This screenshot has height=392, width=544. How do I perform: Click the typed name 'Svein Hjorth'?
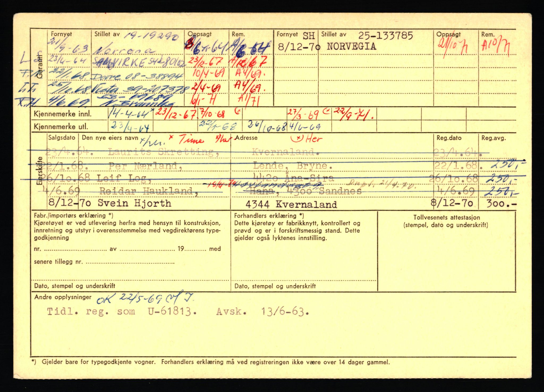coord(134,203)
